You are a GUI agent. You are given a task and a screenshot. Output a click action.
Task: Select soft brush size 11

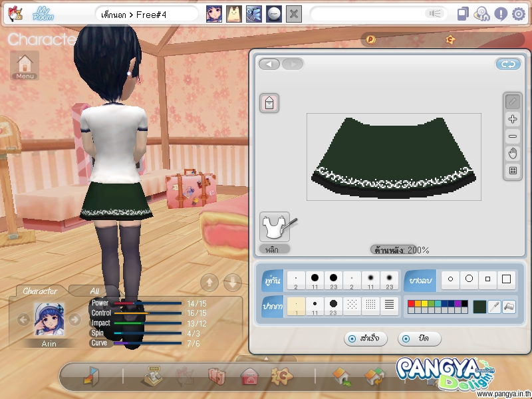pos(370,281)
